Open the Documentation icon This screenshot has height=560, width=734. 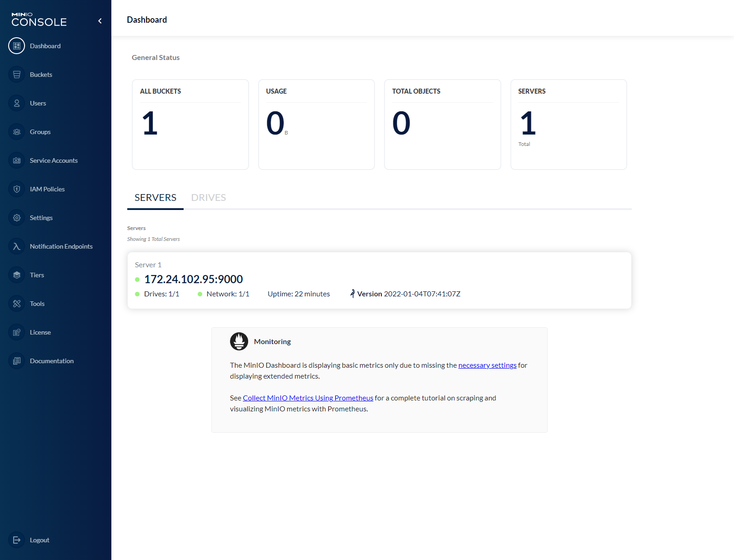click(17, 361)
